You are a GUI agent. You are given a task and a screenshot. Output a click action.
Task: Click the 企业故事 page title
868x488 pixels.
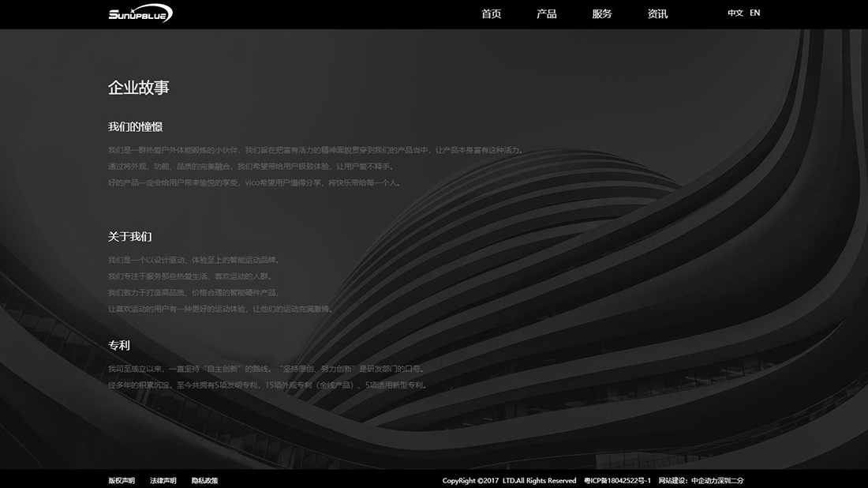138,88
